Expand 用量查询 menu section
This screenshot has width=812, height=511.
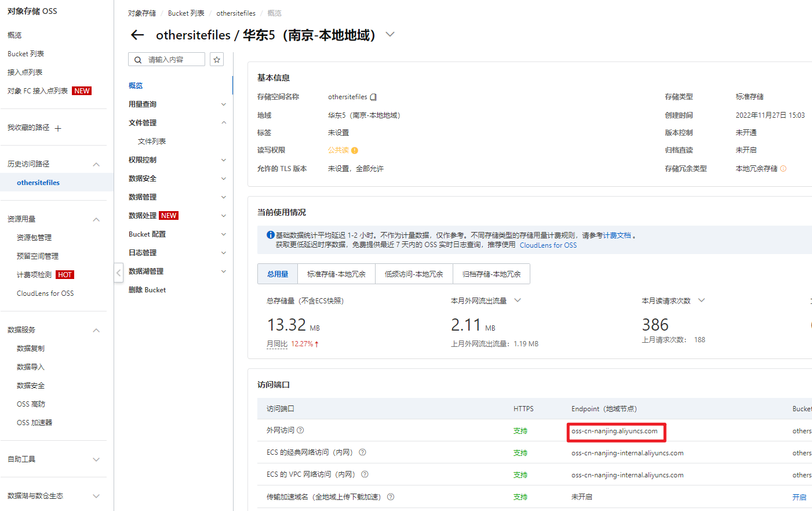[223, 104]
